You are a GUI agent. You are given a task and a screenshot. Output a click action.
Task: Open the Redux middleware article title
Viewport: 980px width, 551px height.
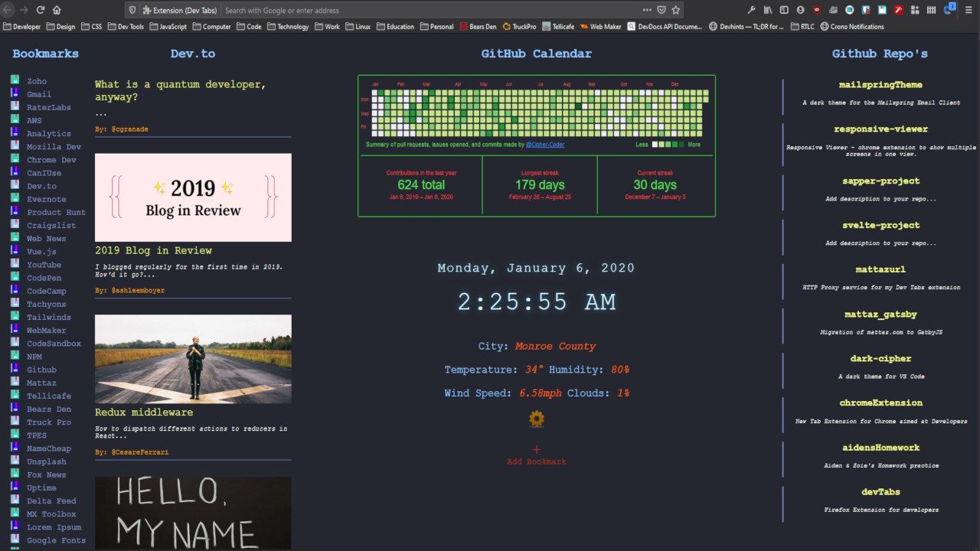tap(144, 412)
